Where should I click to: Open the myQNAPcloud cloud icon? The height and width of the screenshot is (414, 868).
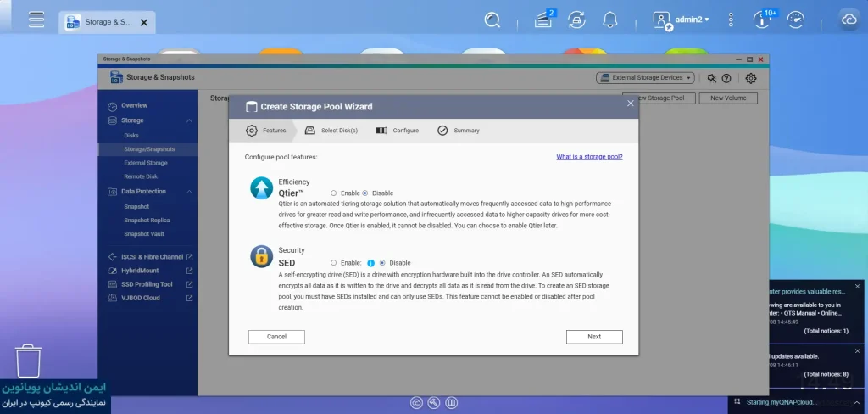coord(849,20)
